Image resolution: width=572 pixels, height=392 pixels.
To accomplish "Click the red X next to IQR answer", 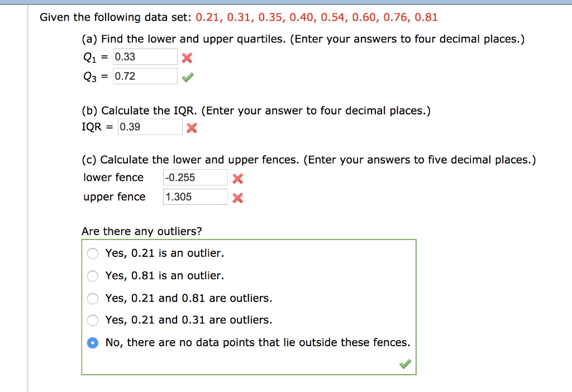I will coord(192,128).
